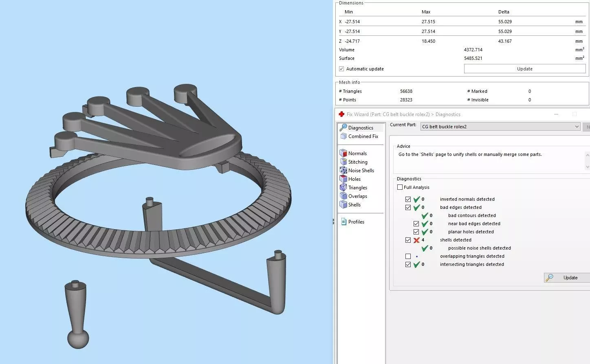Click the green checkmark for intersecting triangles

pyautogui.click(x=416, y=264)
